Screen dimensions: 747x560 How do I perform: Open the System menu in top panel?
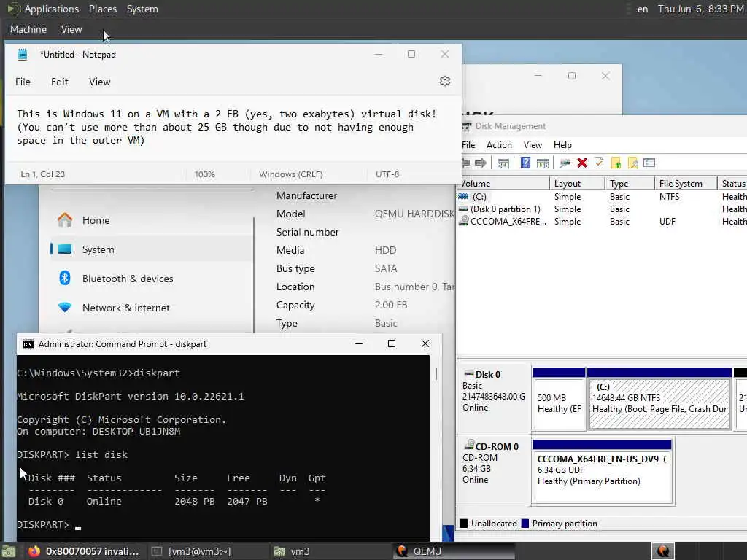pyautogui.click(x=142, y=9)
